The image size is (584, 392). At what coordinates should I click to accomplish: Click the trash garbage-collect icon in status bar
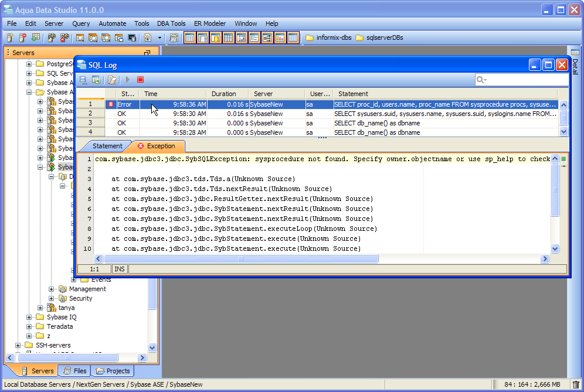pos(576,384)
